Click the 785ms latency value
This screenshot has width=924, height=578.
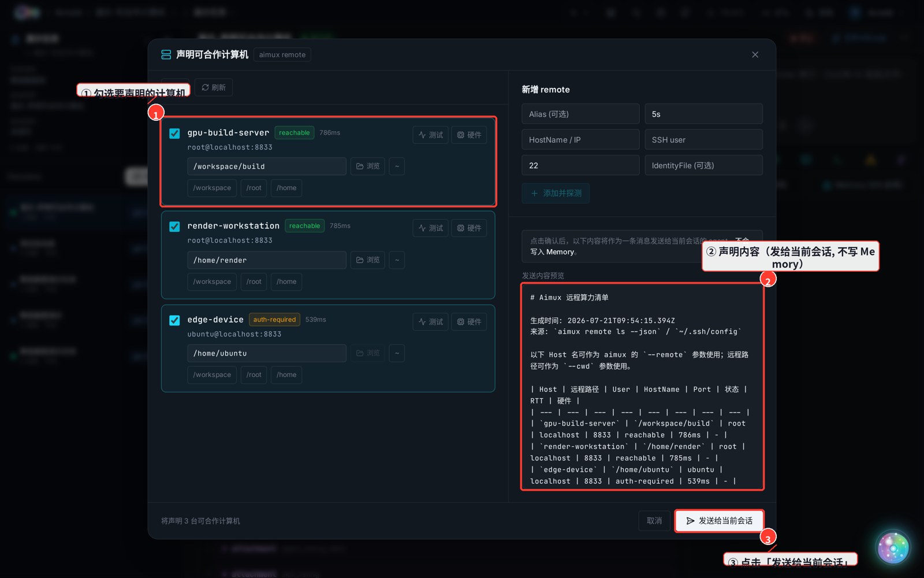tap(340, 226)
